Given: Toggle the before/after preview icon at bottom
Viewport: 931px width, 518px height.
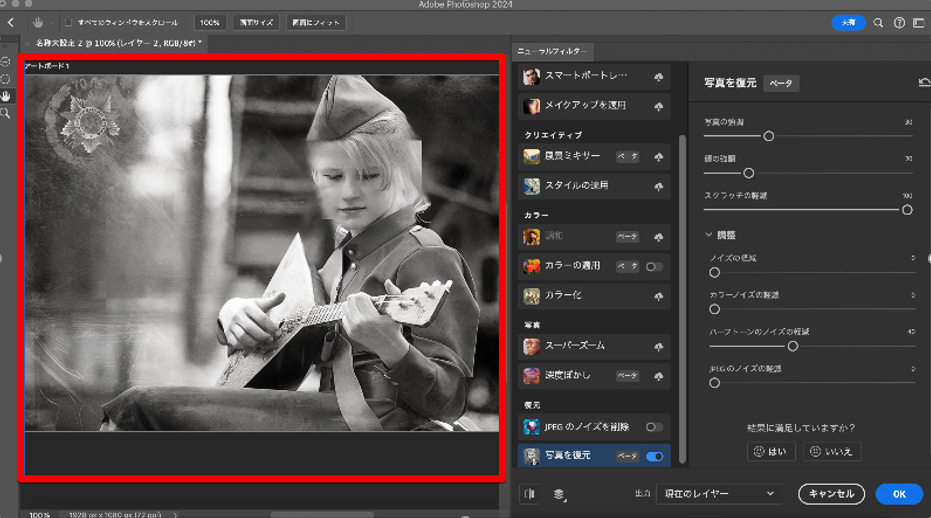Looking at the screenshot, I should 529,493.
